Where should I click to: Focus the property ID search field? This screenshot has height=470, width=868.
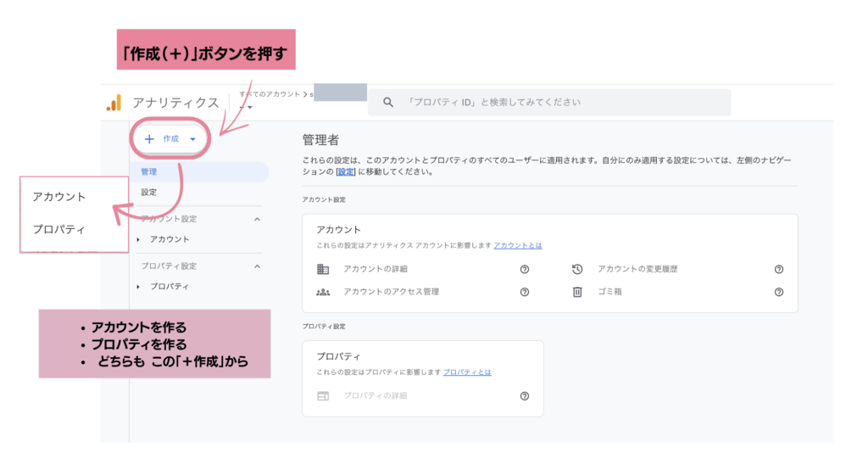click(559, 103)
